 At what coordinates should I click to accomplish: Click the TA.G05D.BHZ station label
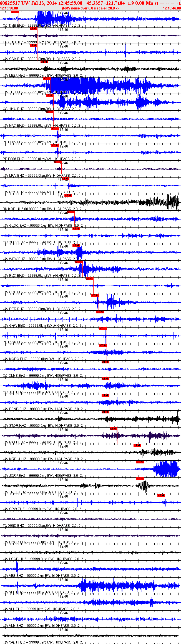(13, 526)
